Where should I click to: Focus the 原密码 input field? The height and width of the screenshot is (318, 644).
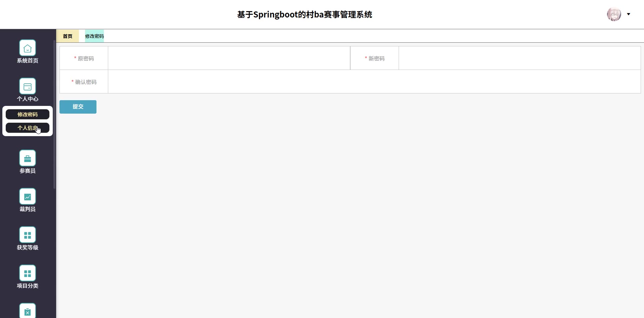(x=229, y=58)
